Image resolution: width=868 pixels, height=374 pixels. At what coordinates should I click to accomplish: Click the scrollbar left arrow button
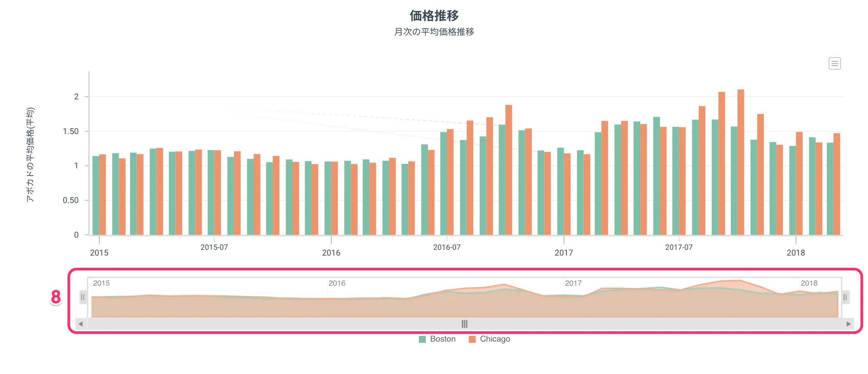click(81, 324)
